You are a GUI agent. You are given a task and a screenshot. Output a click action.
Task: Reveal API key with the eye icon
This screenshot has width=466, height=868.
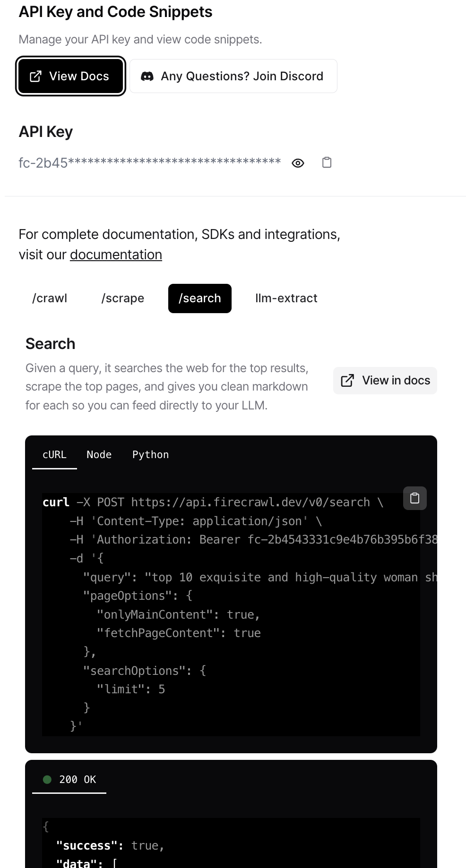(x=298, y=163)
